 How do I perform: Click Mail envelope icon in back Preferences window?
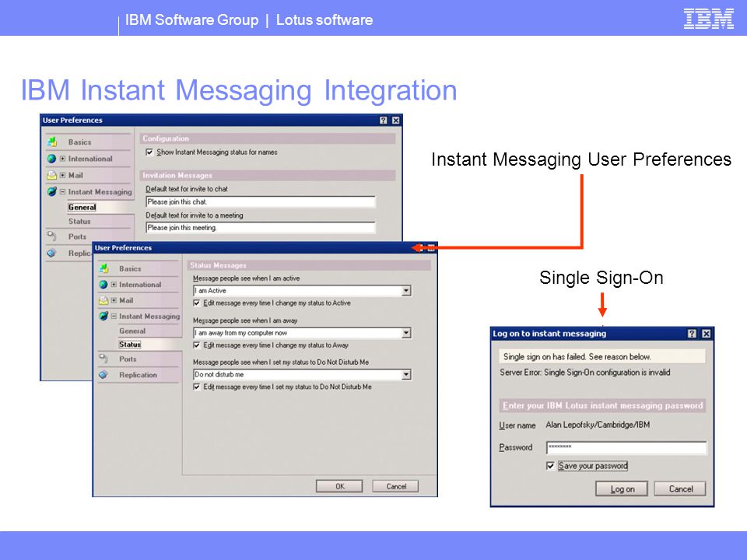51,175
